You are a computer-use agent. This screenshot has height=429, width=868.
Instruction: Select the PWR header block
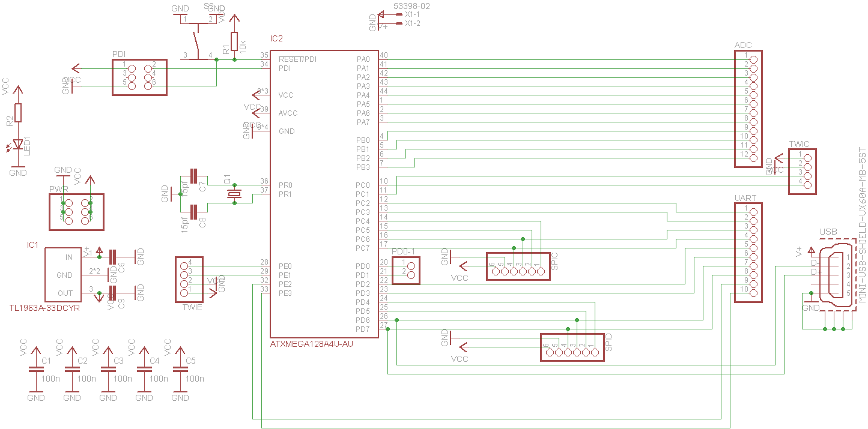coord(76,212)
